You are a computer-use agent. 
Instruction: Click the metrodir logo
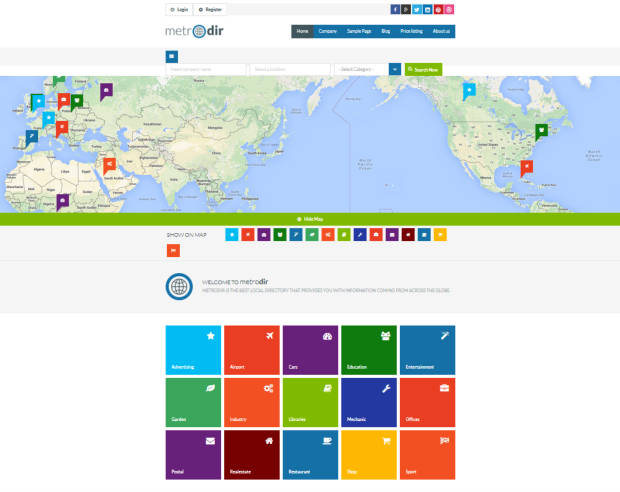coord(194,31)
